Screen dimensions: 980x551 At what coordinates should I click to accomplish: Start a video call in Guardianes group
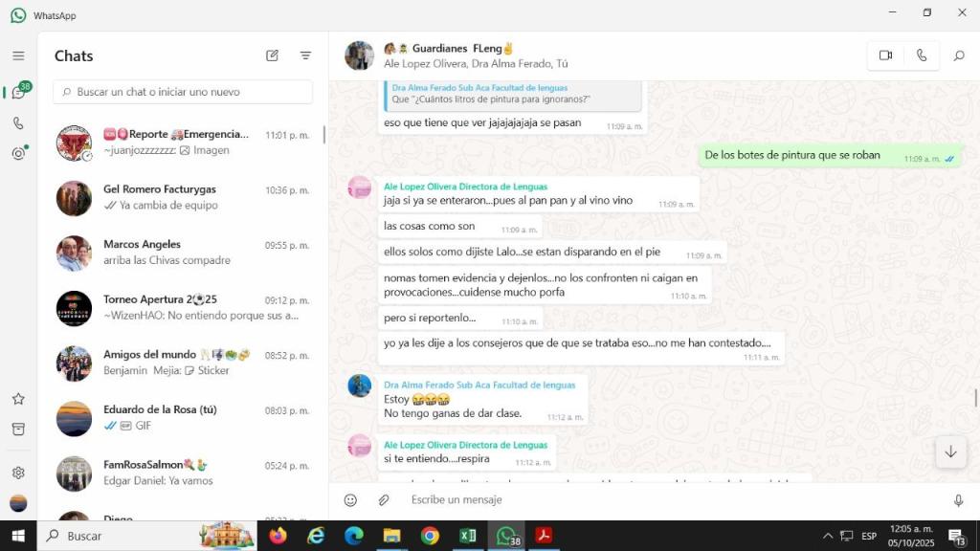[885, 55]
